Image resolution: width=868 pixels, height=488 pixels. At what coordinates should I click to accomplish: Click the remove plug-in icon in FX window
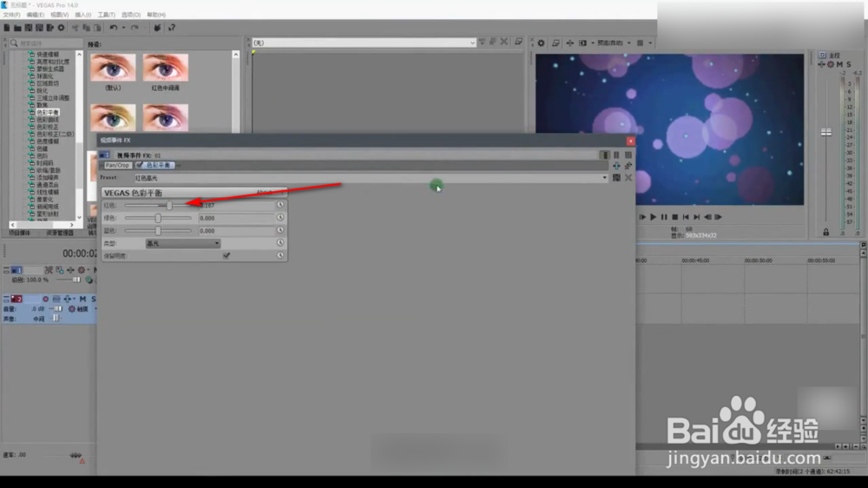[628, 166]
